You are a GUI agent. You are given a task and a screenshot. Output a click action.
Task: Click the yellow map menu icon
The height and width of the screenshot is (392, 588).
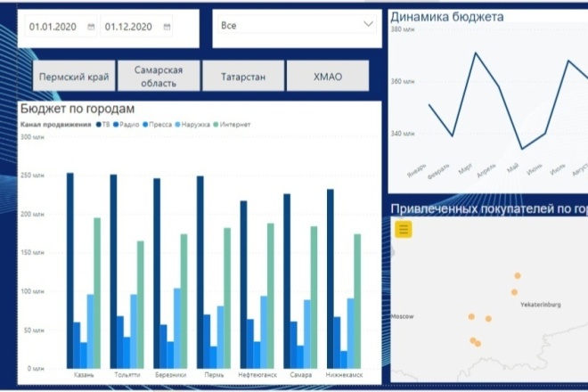(x=404, y=229)
